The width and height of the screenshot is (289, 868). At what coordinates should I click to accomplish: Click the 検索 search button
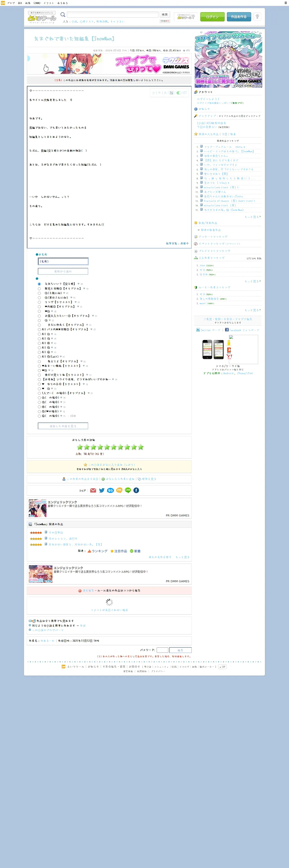[x=165, y=14]
